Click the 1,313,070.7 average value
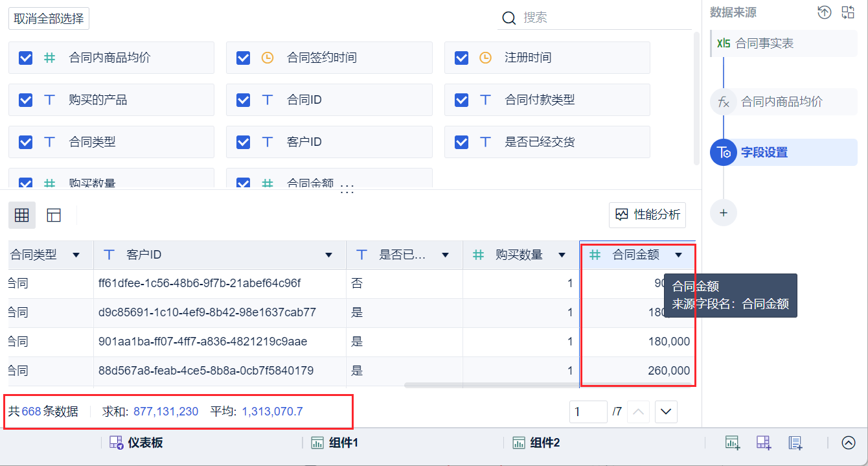The image size is (868, 466). pos(272,411)
